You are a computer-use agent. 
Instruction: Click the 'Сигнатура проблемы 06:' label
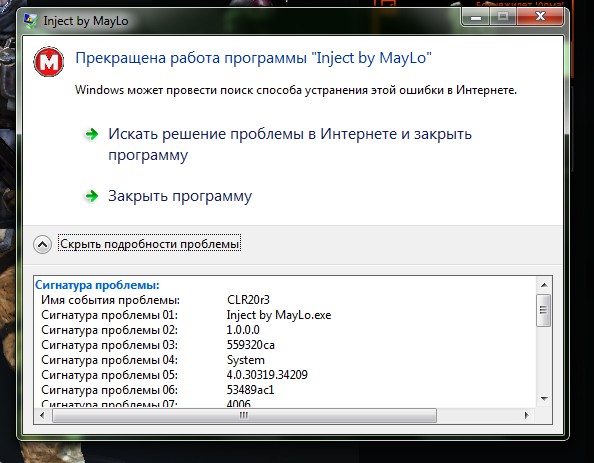(109, 390)
